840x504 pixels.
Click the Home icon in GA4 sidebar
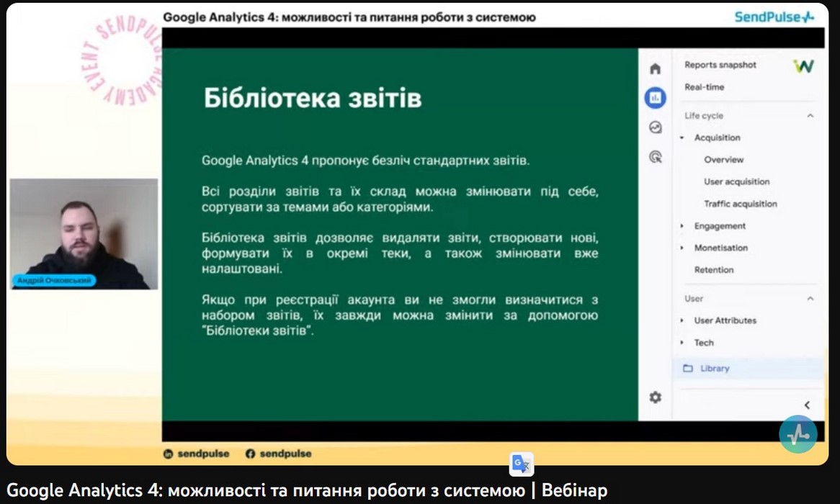655,68
